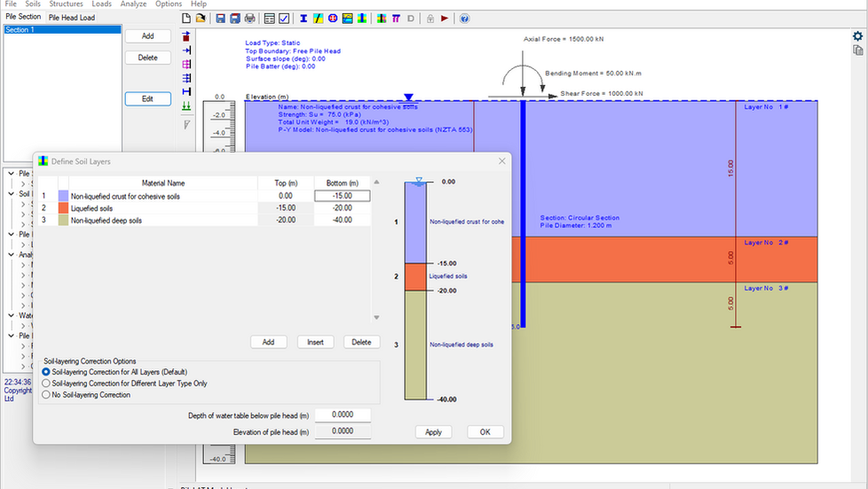This screenshot has height=489, width=868.
Task: Select Soil-layering Correction for All Layers
Action: [46, 372]
